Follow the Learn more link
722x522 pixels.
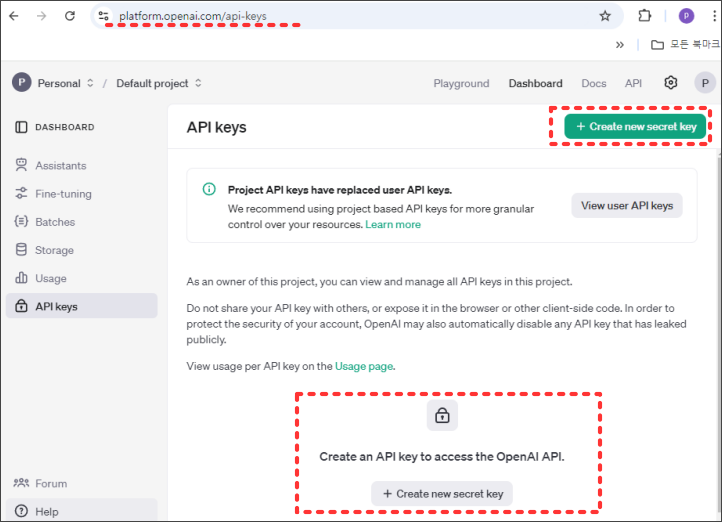(393, 225)
